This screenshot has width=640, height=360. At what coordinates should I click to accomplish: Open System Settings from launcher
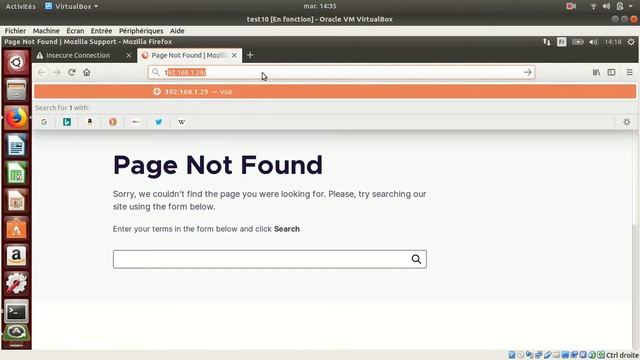pos(16,283)
